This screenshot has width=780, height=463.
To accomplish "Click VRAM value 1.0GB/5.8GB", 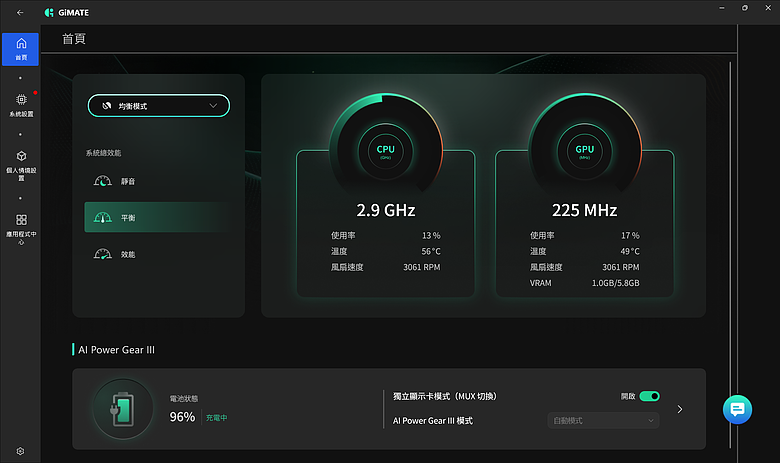I will click(615, 283).
